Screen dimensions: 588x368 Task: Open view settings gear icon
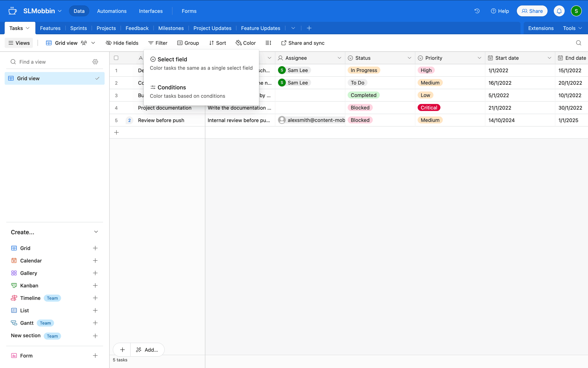(x=95, y=62)
